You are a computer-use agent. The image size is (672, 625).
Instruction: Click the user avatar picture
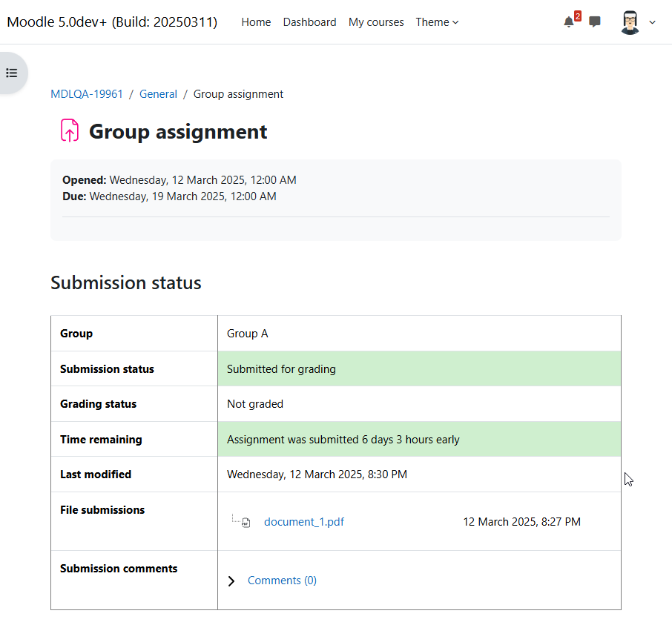630,22
